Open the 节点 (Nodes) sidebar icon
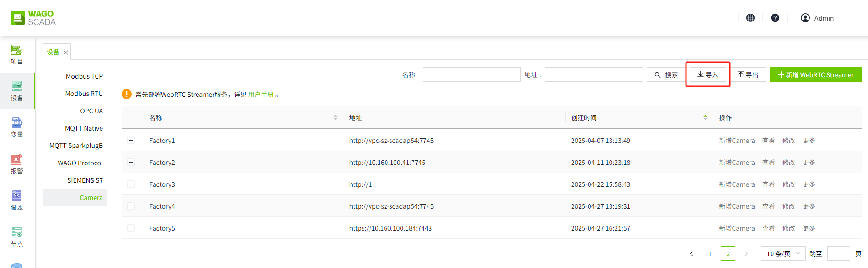868x268 pixels. point(17,237)
